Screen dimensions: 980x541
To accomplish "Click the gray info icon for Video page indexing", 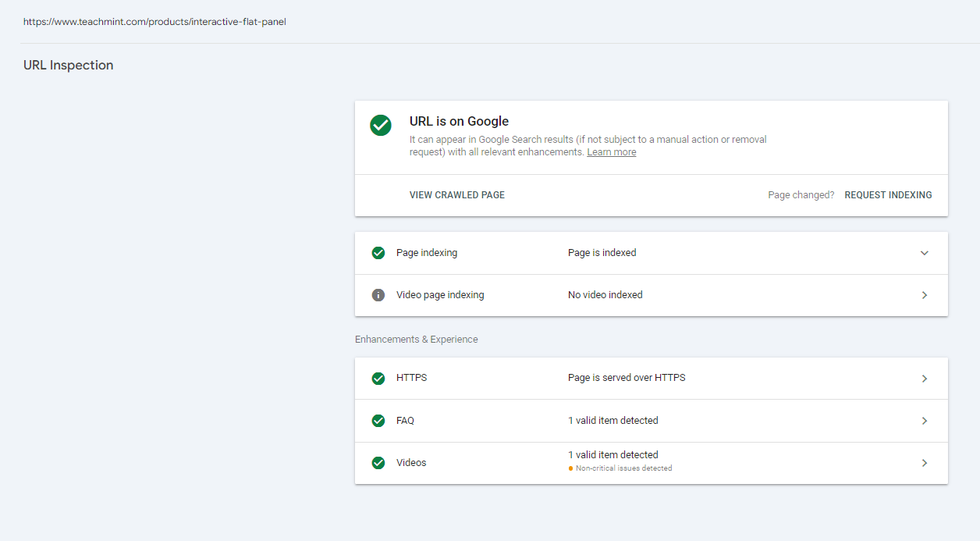I will pyautogui.click(x=378, y=295).
